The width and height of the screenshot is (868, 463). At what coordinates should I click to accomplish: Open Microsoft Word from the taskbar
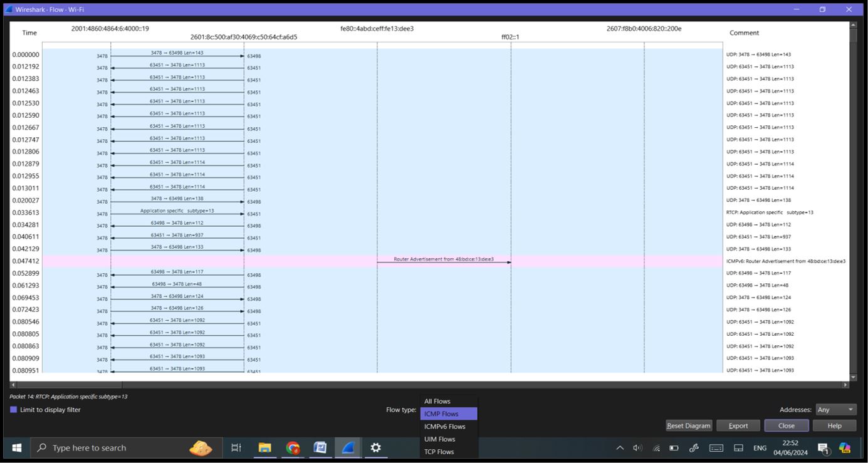click(320, 447)
